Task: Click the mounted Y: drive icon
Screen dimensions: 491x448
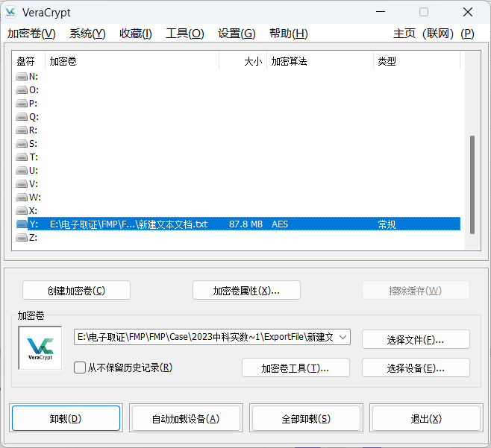Action: 22,224
